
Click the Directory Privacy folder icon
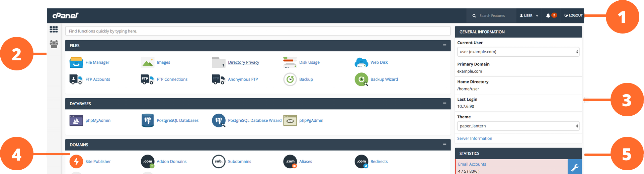219,62
